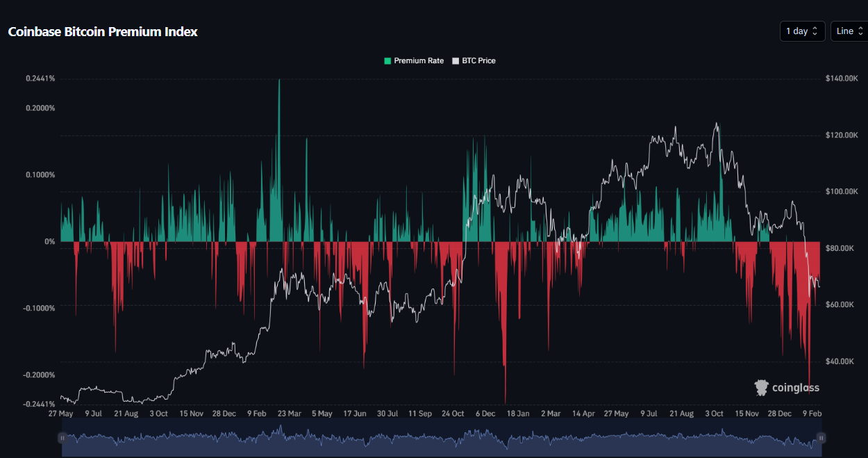Click the 2 Mar date axis label
Image resolution: width=868 pixels, height=458 pixels.
click(x=551, y=414)
